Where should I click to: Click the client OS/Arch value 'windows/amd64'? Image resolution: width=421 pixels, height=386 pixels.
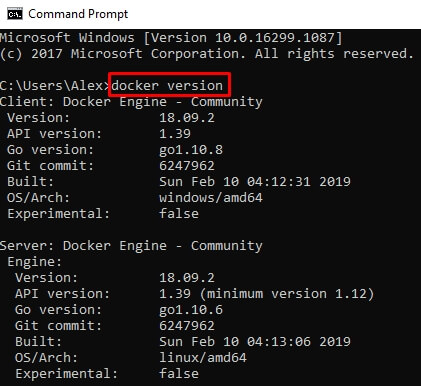coord(211,198)
